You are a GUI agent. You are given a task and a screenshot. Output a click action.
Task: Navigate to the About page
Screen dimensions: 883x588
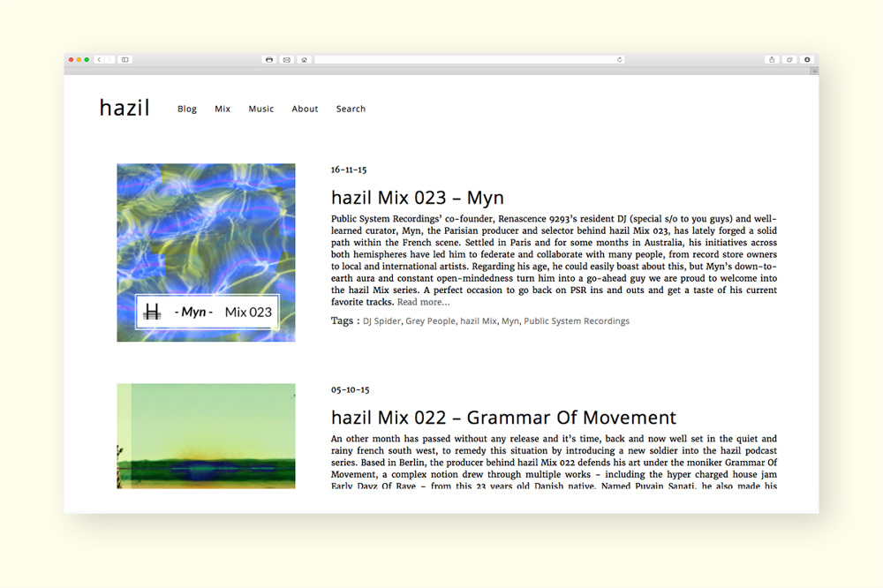(305, 109)
